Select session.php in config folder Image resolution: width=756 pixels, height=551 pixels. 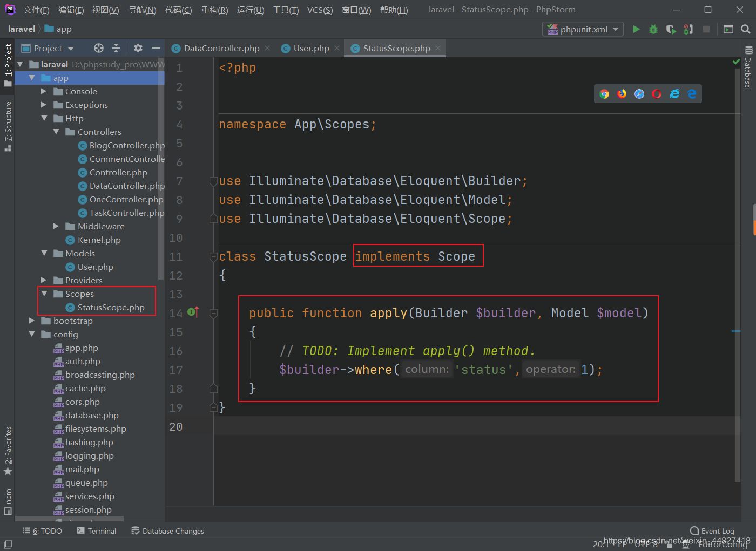[83, 509]
